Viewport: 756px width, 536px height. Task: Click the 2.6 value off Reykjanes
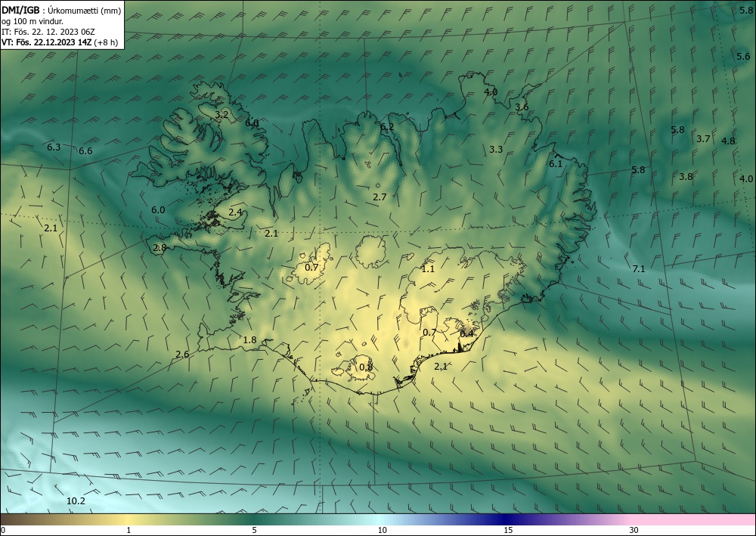182,355
